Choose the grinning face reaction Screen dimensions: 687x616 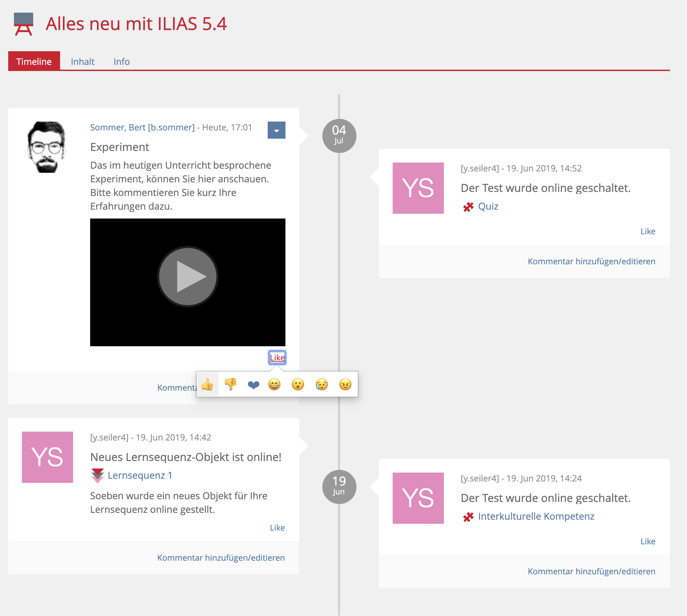pyautogui.click(x=274, y=384)
